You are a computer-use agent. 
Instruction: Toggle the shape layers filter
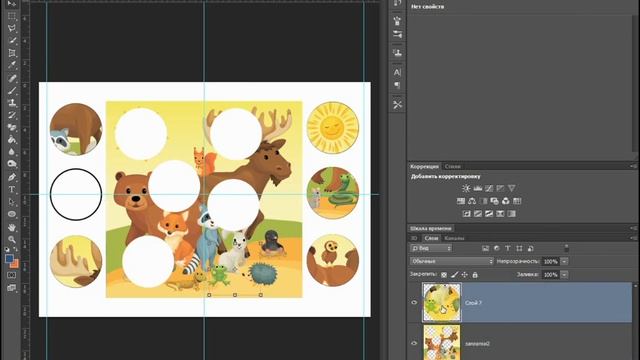pyautogui.click(x=519, y=248)
